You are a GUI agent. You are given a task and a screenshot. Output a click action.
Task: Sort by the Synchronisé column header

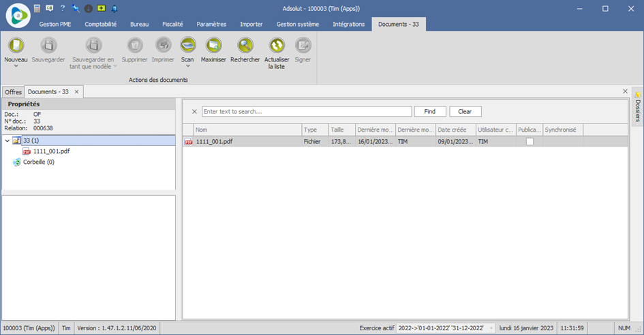tap(563, 130)
